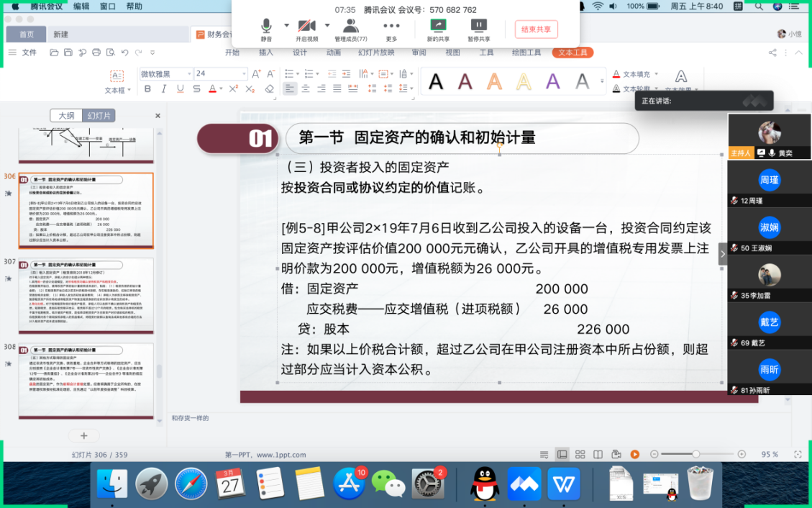Viewport: 812px width, 508px height.
Task: Switch slide panel to 大纲 view
Action: (x=66, y=116)
